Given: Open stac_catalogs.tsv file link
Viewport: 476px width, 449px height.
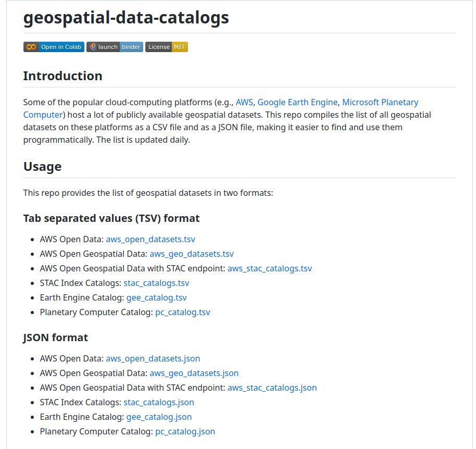Looking at the screenshot, I should click(156, 283).
